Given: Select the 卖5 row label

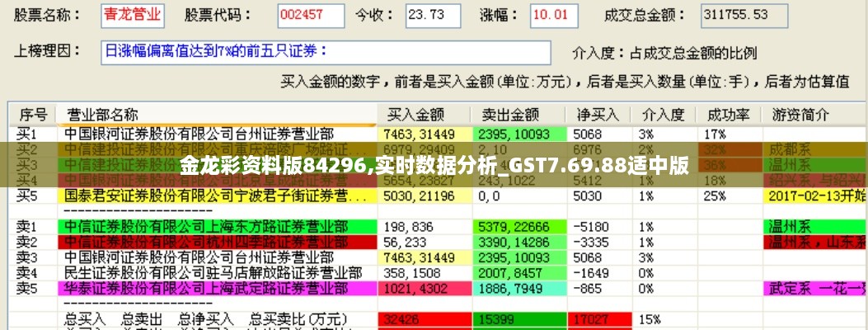Looking at the screenshot, I should pyautogui.click(x=26, y=289).
